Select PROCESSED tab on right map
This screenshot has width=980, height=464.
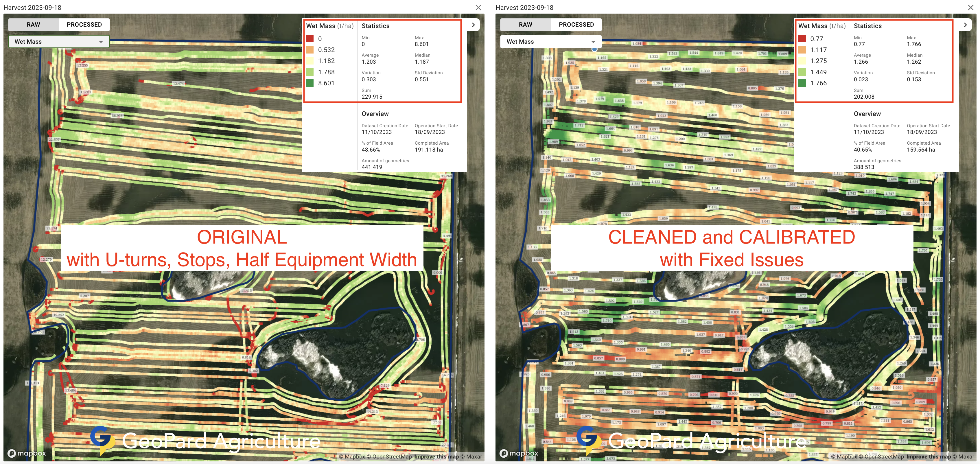[576, 25]
